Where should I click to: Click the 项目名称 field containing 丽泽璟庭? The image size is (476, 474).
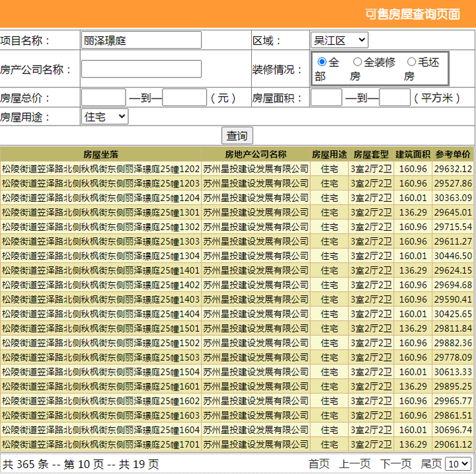coord(141,40)
